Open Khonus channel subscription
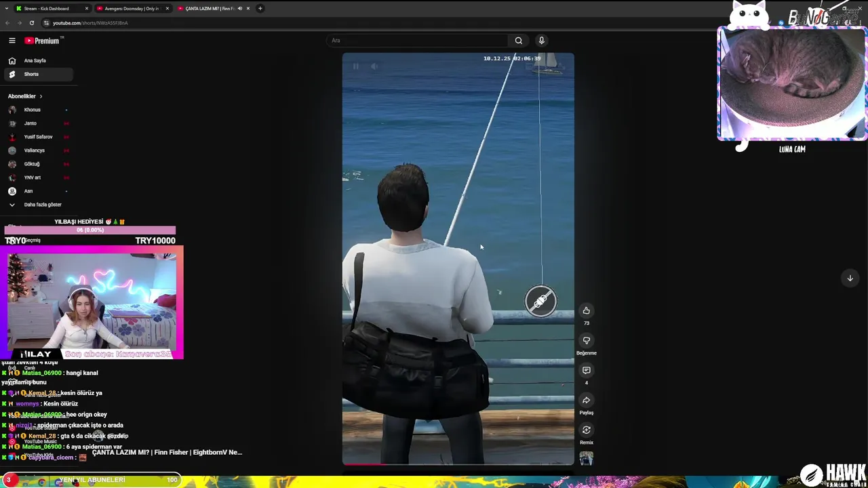Image resolution: width=868 pixels, height=488 pixels. 39,110
